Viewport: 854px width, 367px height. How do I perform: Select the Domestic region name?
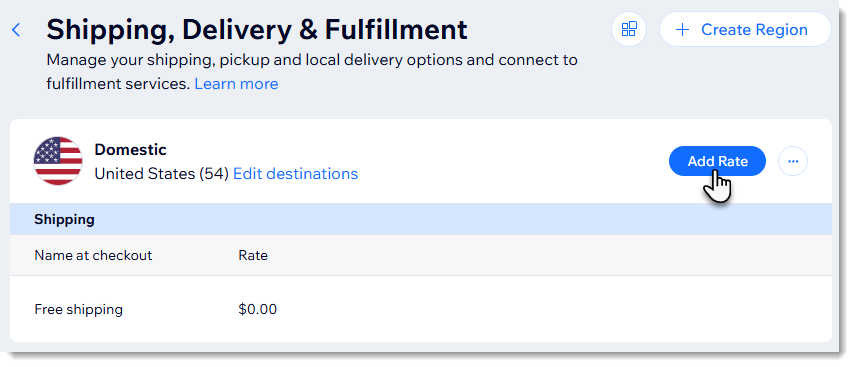(x=130, y=150)
